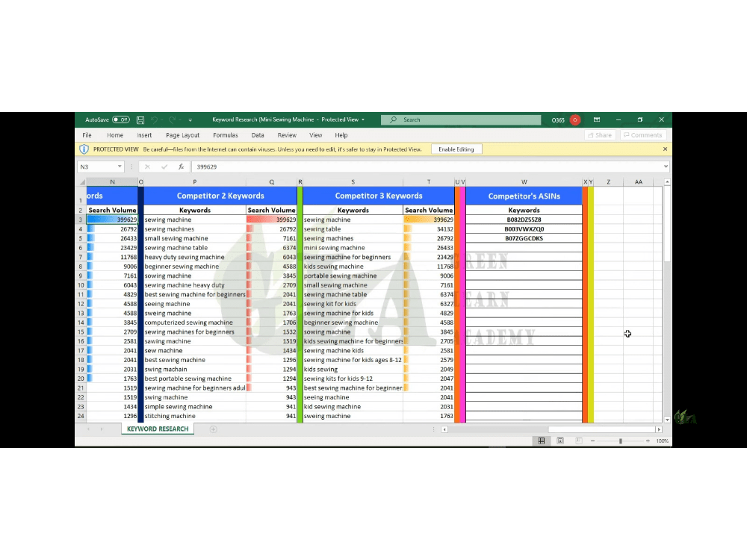Click the Share button
747x560 pixels.
(599, 135)
